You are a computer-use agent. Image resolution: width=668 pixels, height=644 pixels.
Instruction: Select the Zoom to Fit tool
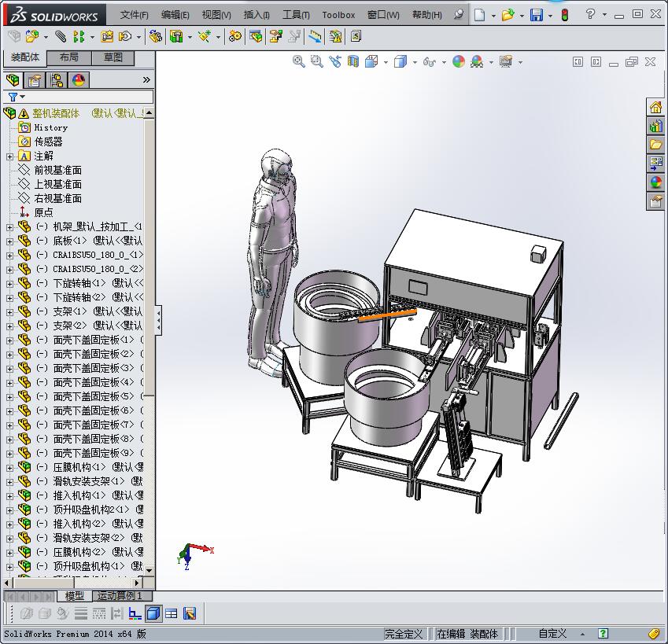[299, 62]
